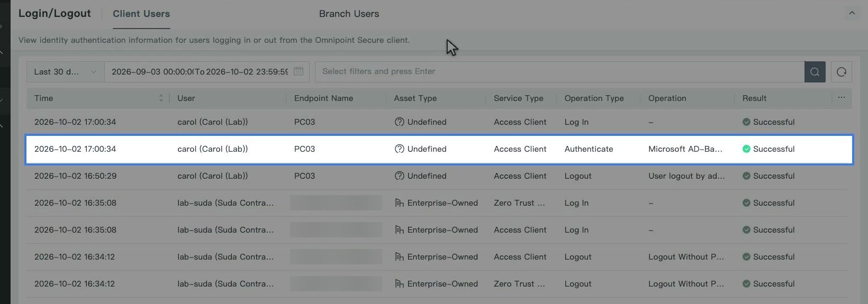
Task: Click undefined asset icon in Authenticate row
Action: 400,149
